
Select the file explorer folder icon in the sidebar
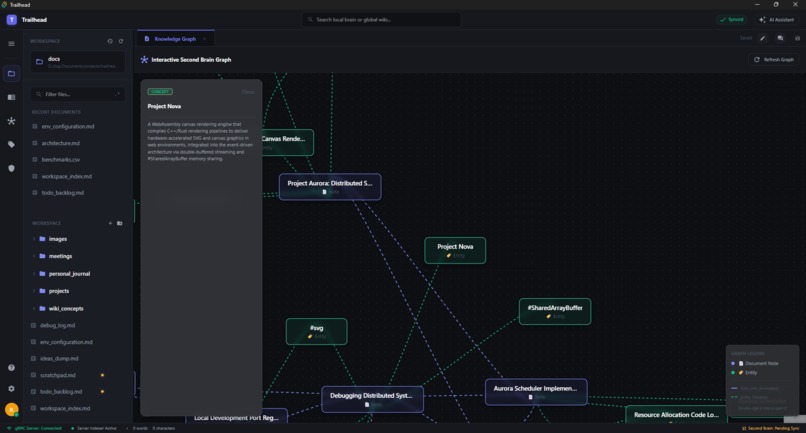11,74
